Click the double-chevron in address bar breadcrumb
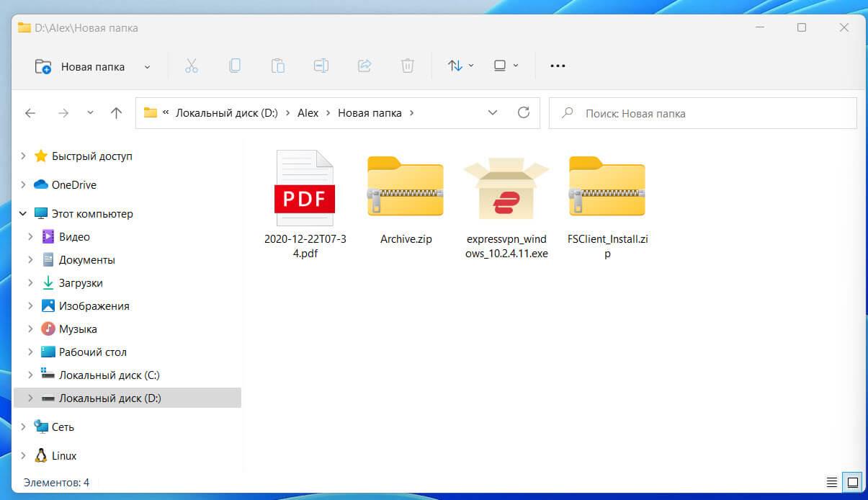This screenshot has width=868, height=500. pyautogui.click(x=166, y=113)
